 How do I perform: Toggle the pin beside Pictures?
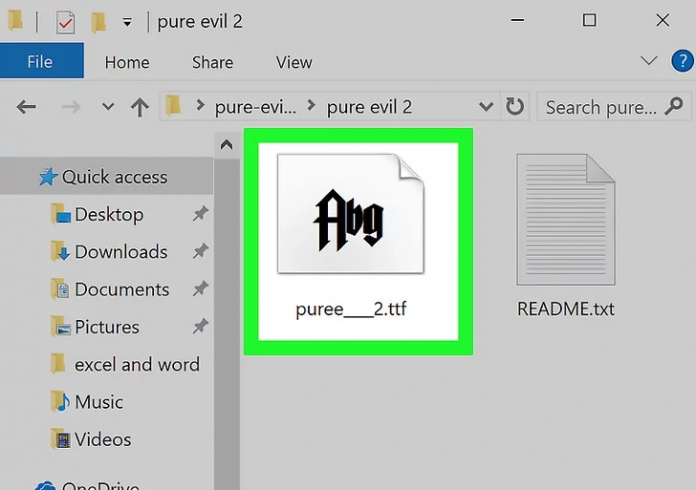click(200, 327)
